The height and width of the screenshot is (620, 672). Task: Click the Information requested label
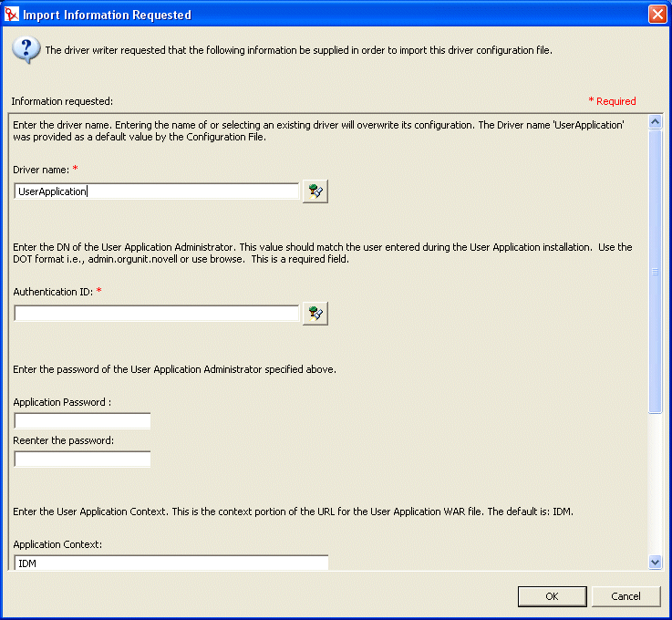pyautogui.click(x=62, y=101)
